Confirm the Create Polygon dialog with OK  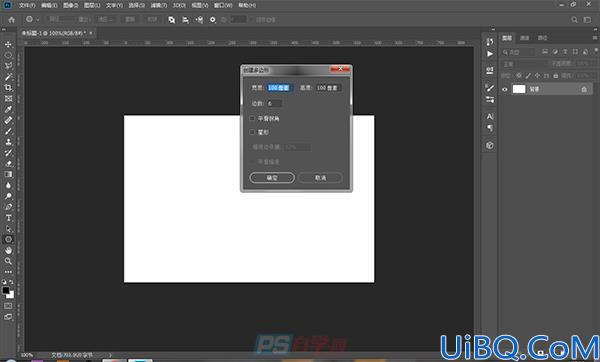(x=272, y=178)
